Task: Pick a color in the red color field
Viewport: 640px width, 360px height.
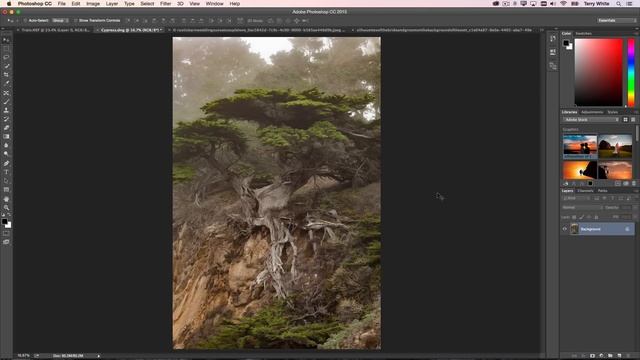Action: click(598, 73)
